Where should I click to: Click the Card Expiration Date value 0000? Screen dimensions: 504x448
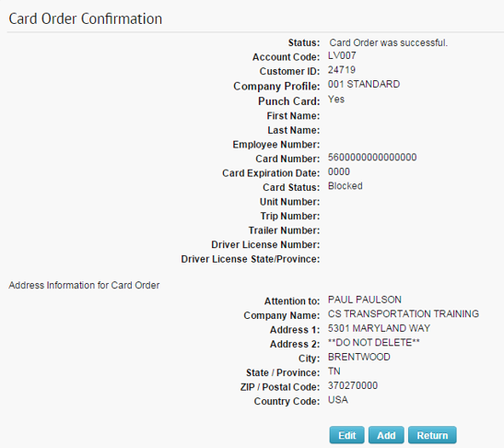339,171
